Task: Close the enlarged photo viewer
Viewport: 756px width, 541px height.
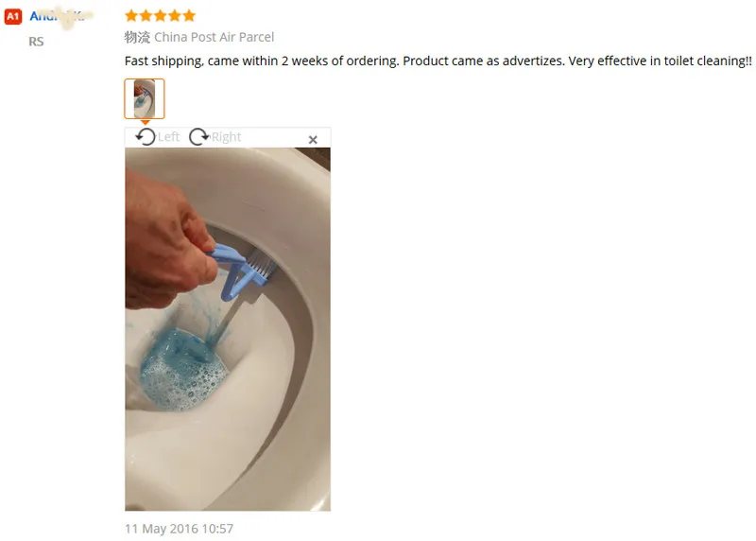Action: click(313, 139)
